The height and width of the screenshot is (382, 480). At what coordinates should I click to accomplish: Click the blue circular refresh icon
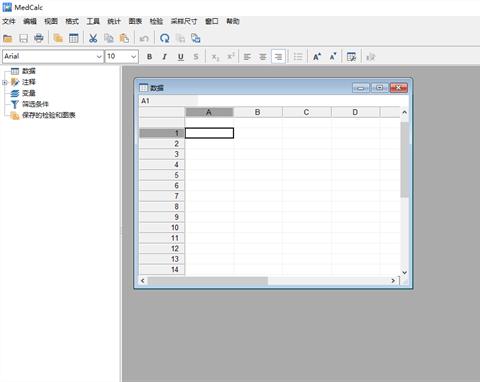click(x=164, y=38)
